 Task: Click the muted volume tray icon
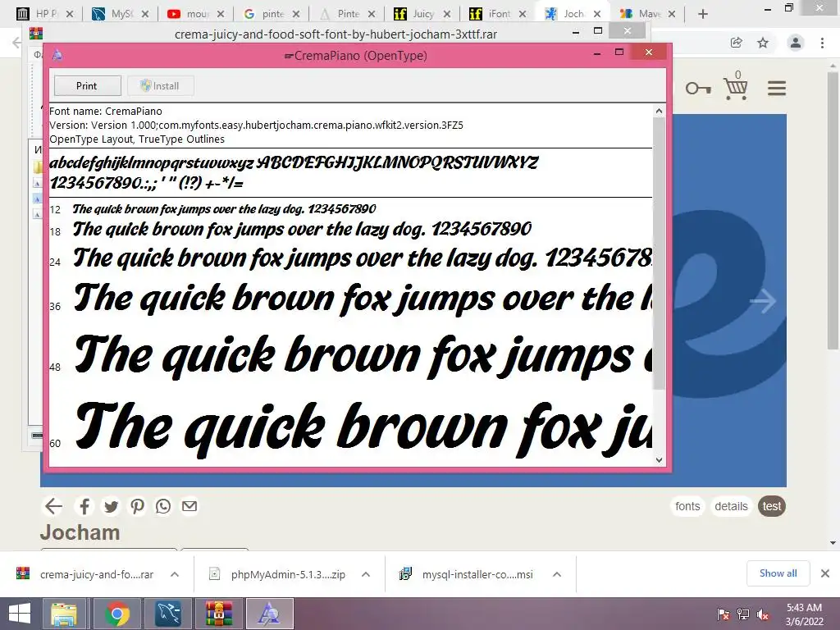click(x=763, y=614)
